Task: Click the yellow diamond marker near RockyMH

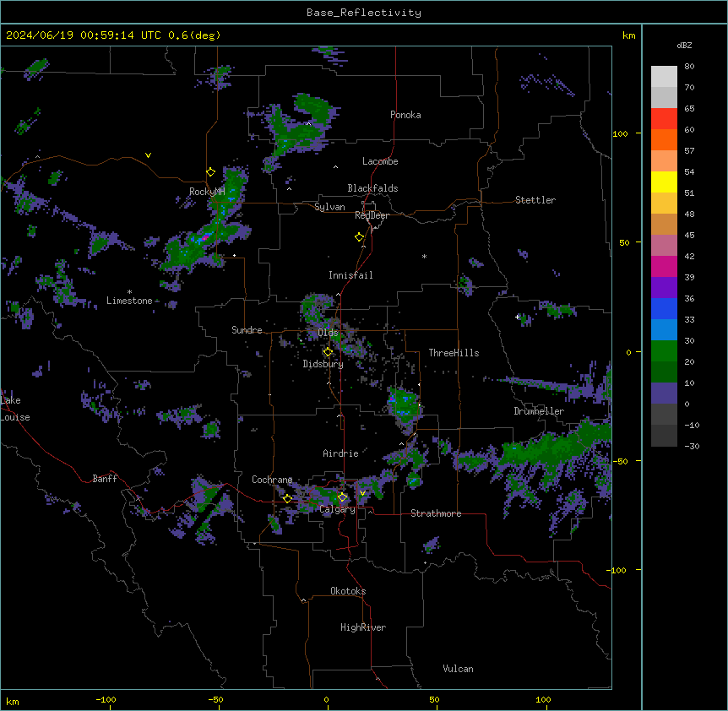Action: (x=211, y=172)
